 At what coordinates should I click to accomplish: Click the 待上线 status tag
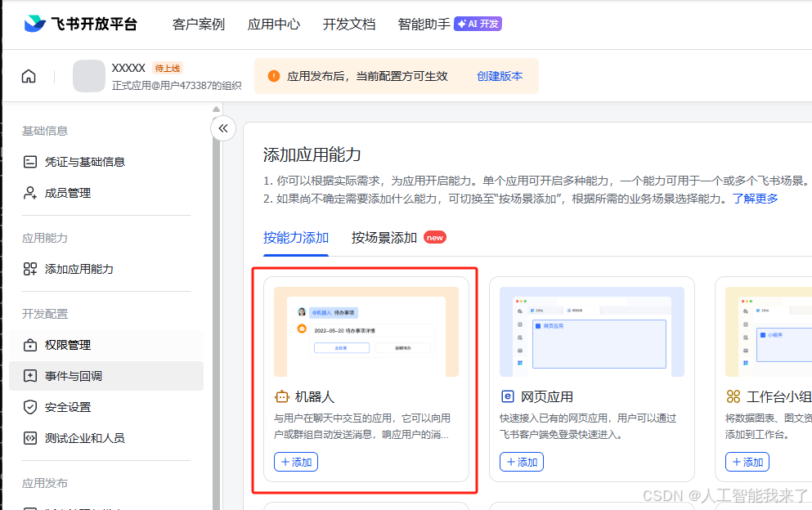pos(168,69)
